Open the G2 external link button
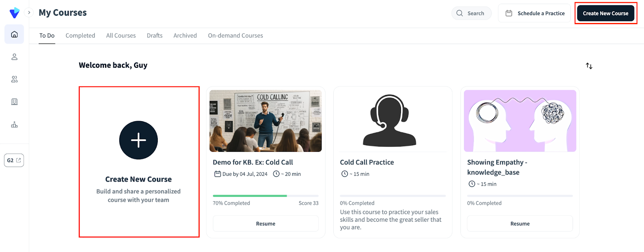Image resolution: width=644 pixels, height=252 pixels. [x=14, y=160]
